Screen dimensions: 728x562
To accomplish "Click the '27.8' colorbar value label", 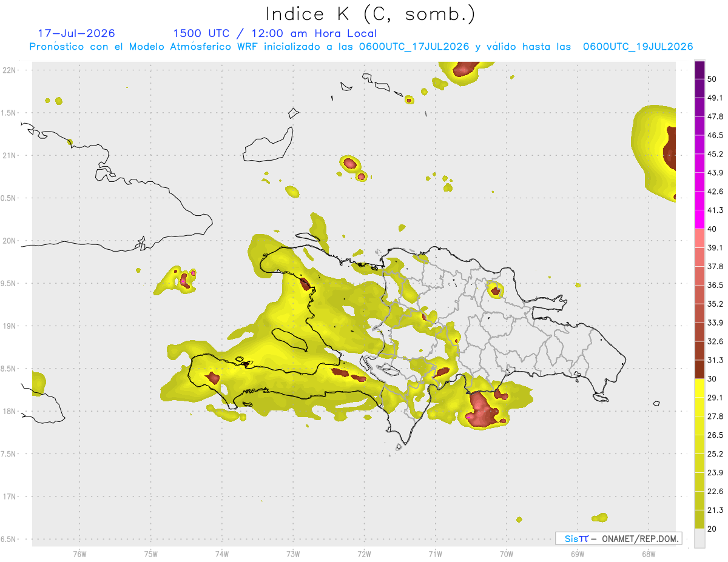I will [x=715, y=416].
